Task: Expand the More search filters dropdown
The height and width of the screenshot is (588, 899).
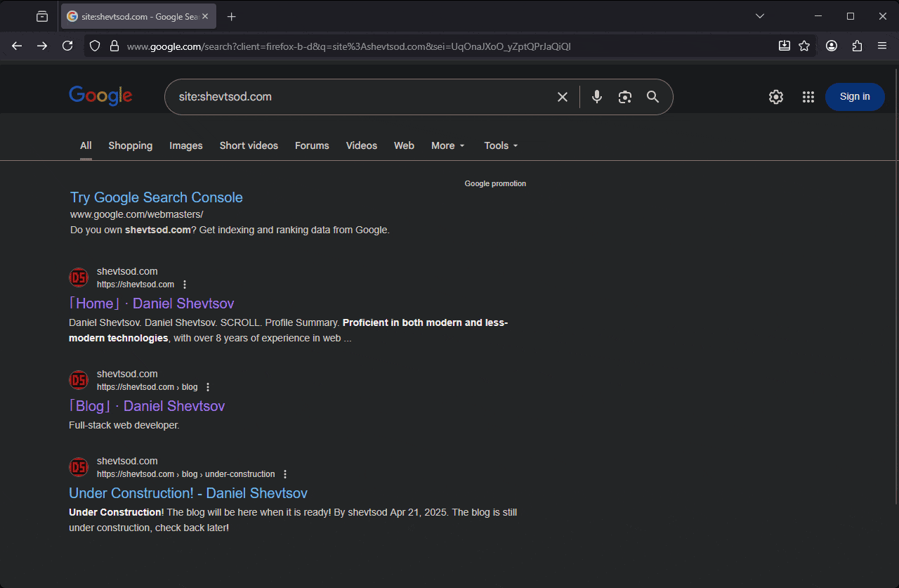Action: (x=448, y=145)
